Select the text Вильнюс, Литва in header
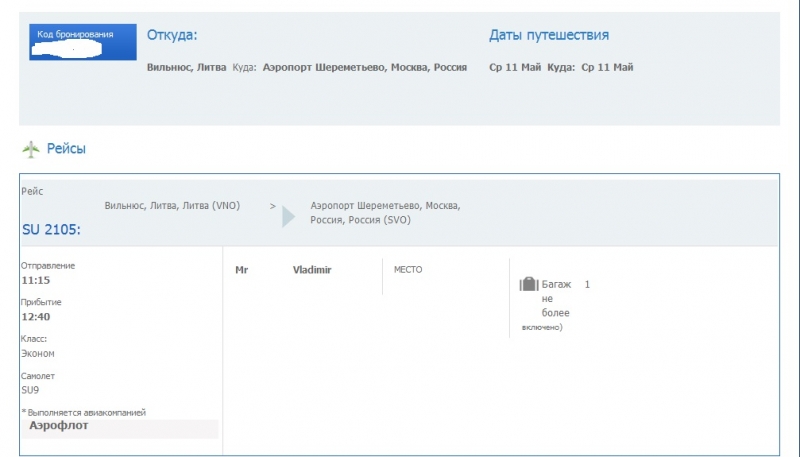The height and width of the screenshot is (457, 800). (186, 67)
